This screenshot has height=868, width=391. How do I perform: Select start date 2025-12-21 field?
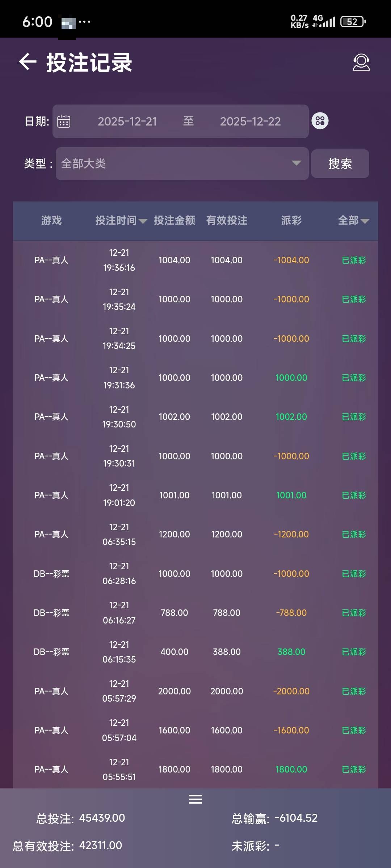tap(127, 122)
